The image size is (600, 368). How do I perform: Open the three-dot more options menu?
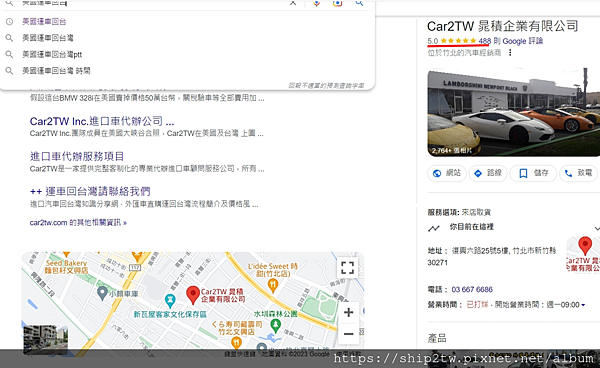click(510, 53)
